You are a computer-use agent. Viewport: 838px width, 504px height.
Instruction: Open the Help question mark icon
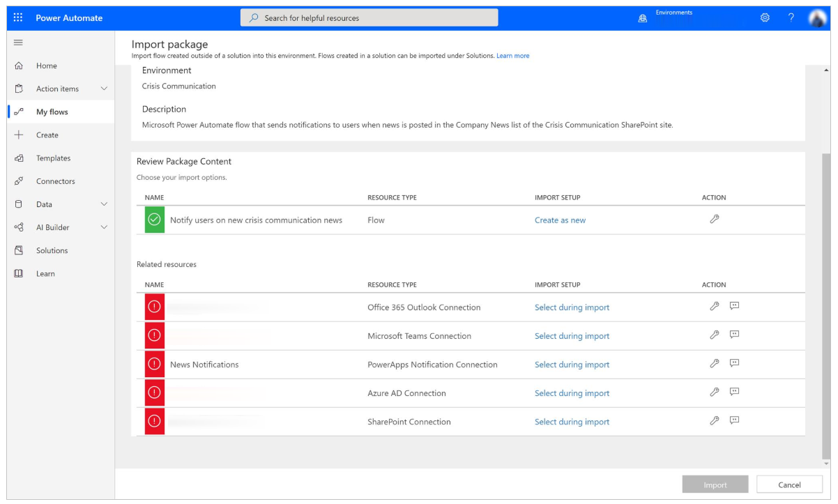pos(791,18)
